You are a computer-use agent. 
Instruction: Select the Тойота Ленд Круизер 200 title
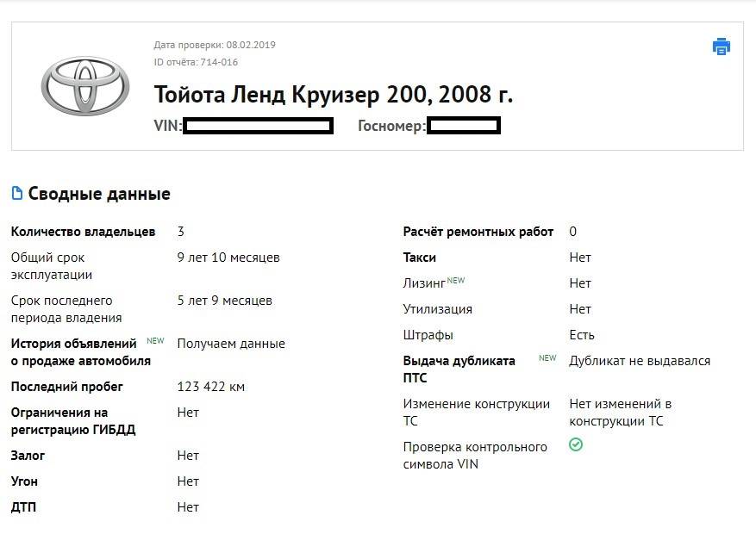click(x=333, y=95)
